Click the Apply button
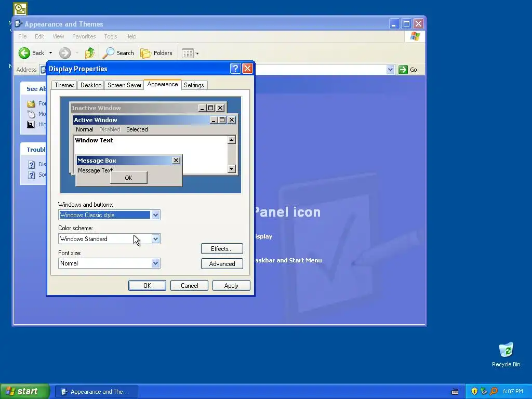 231,286
